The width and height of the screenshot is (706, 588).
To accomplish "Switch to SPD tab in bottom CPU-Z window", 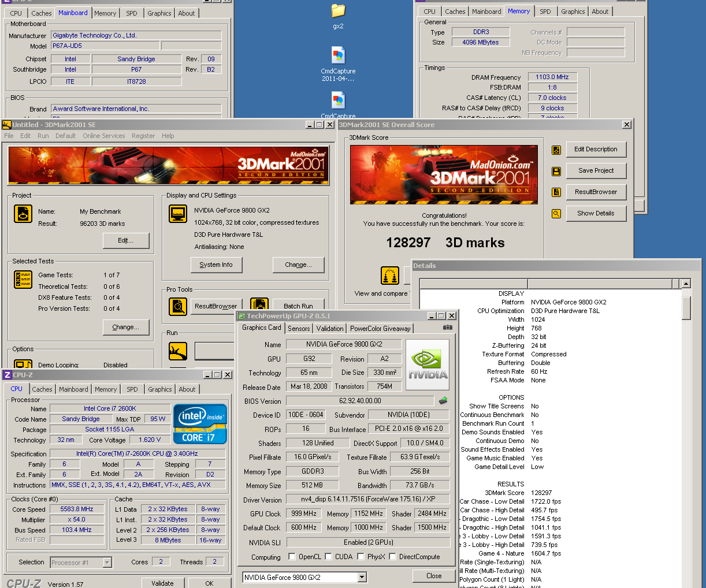I will point(132,389).
